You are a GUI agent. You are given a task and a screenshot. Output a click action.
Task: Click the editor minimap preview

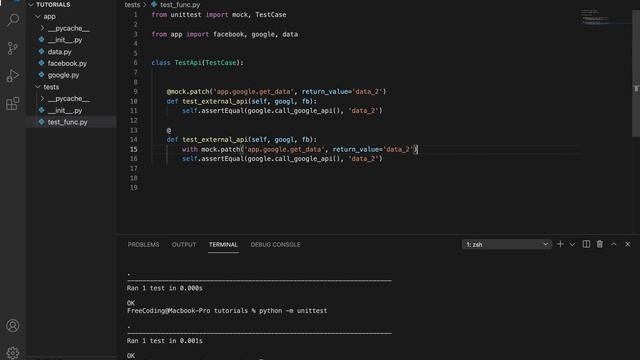[x=596, y=18]
